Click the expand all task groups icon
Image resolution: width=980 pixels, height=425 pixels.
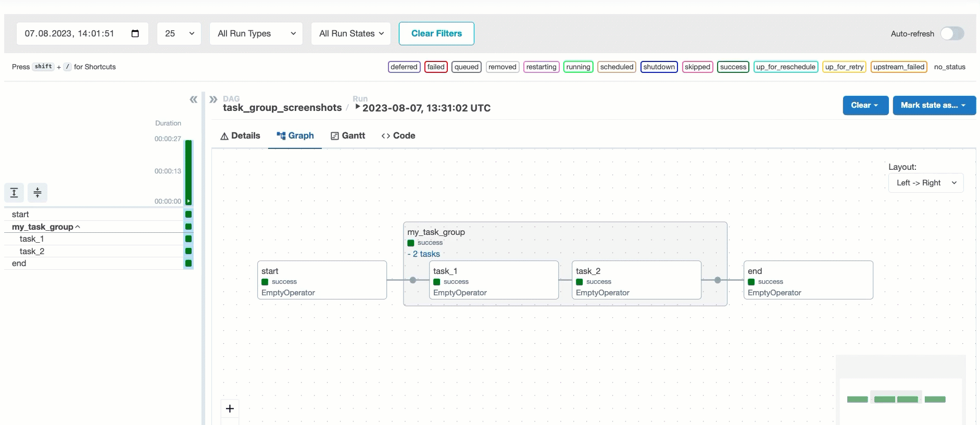14,193
